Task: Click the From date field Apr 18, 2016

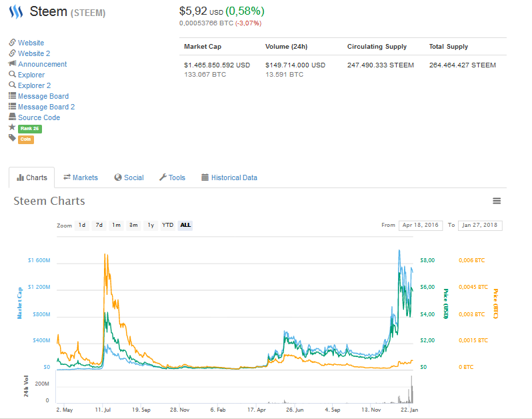Action: click(x=421, y=225)
